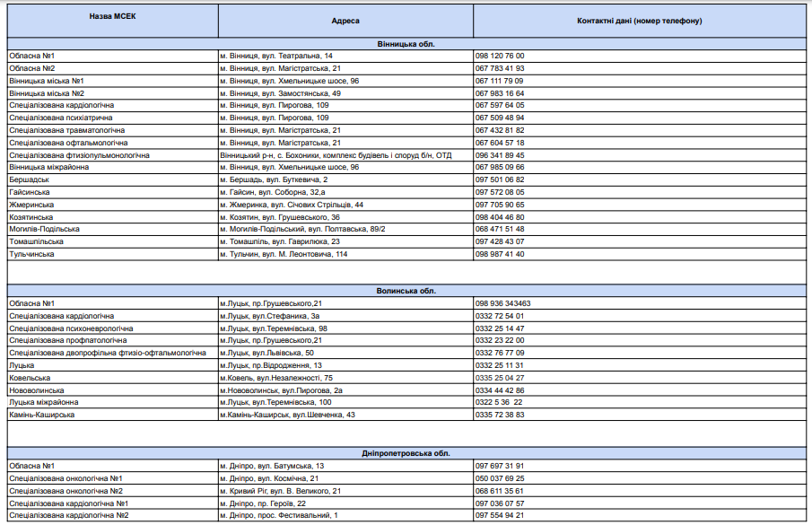Click the "Камінь-Каширська" commission name
Viewport: 812px width, 525px height.
[41, 415]
